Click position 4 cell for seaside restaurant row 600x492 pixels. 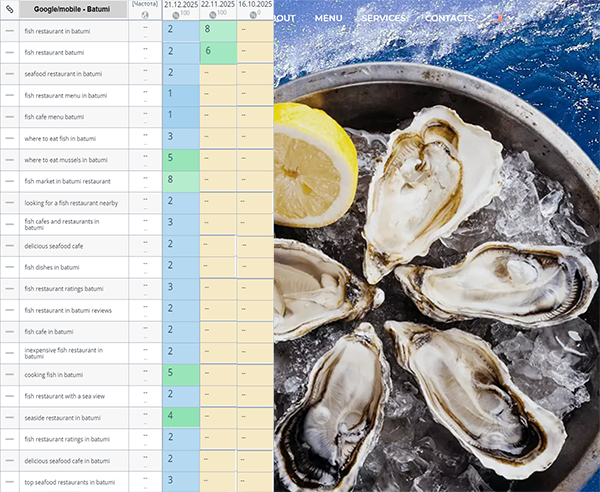coord(180,416)
